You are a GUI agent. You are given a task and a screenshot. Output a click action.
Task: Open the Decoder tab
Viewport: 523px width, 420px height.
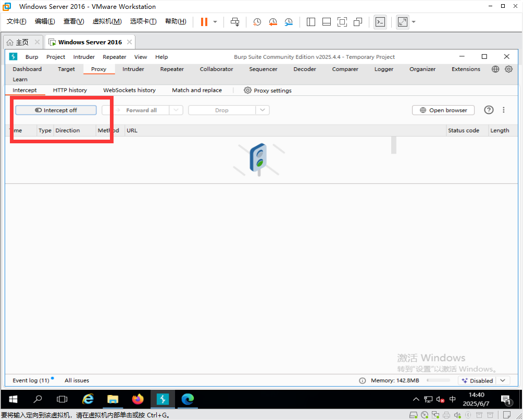coord(305,69)
